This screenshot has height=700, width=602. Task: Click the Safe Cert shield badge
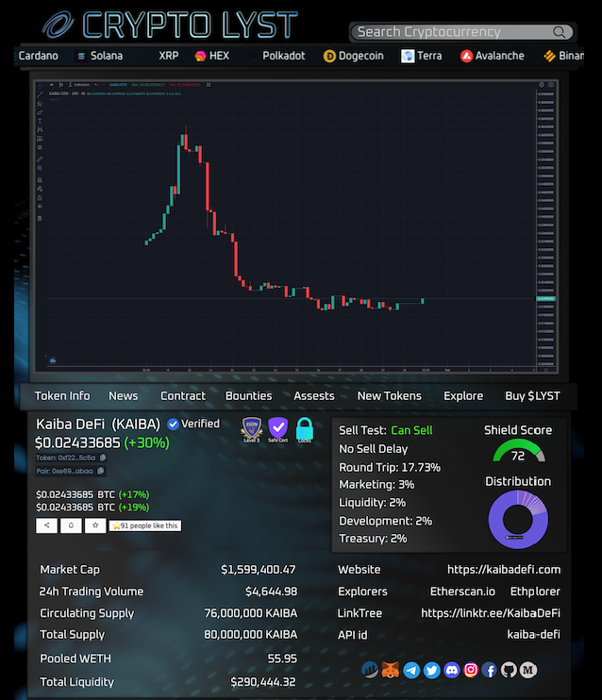(277, 430)
